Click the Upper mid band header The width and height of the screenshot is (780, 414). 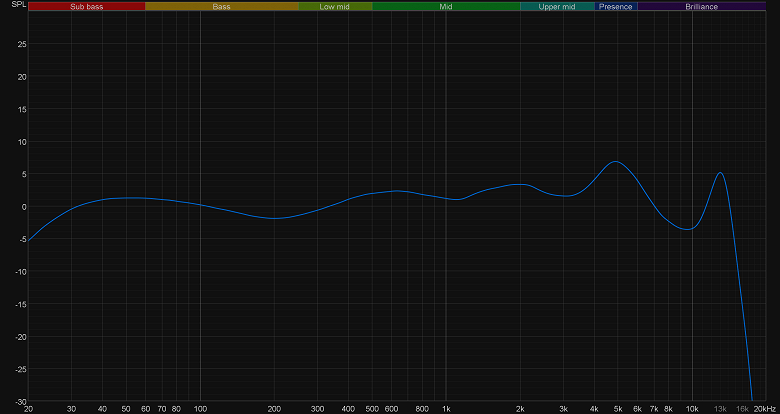tap(557, 6)
